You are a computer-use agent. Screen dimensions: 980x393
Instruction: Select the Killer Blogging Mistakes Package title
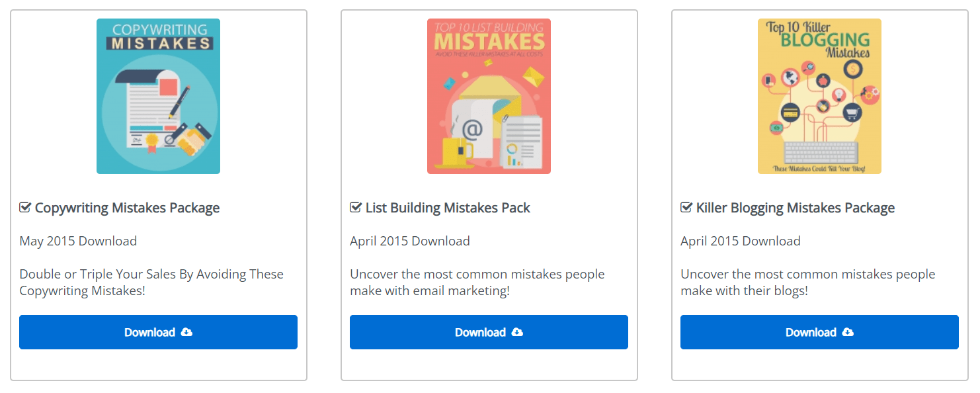click(795, 208)
